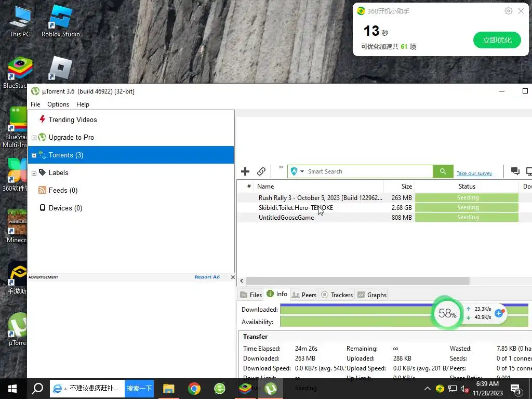
Task: Open File Explorer from the taskbar
Action: tap(169, 389)
